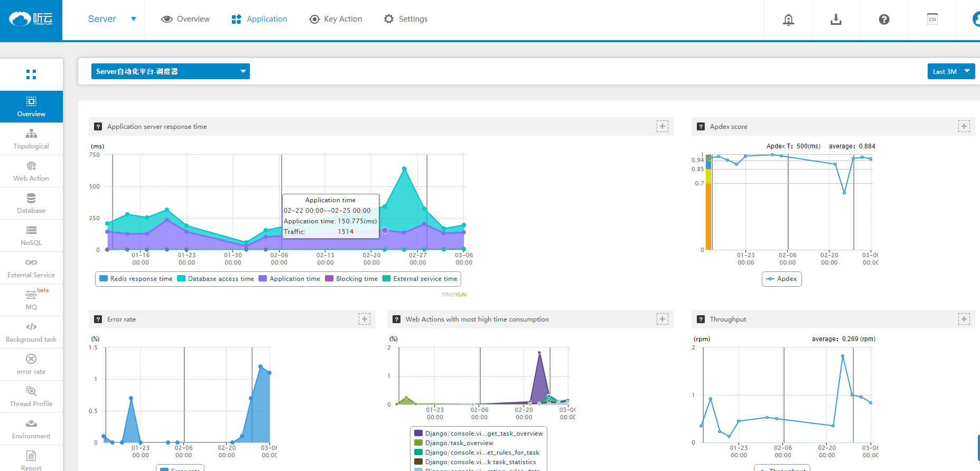Viewport: 980px width, 471px height.
Task: Open the Server product dropdown
Action: (x=112, y=19)
